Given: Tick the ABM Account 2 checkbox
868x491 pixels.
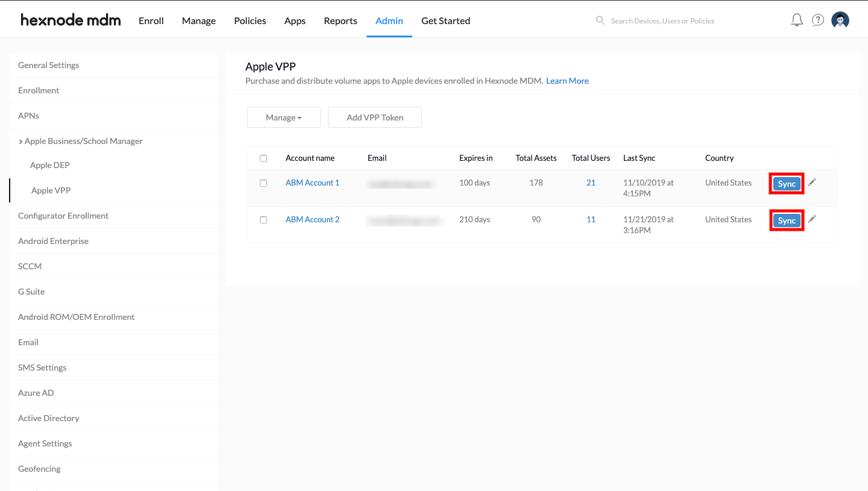Looking at the screenshot, I should pos(263,220).
